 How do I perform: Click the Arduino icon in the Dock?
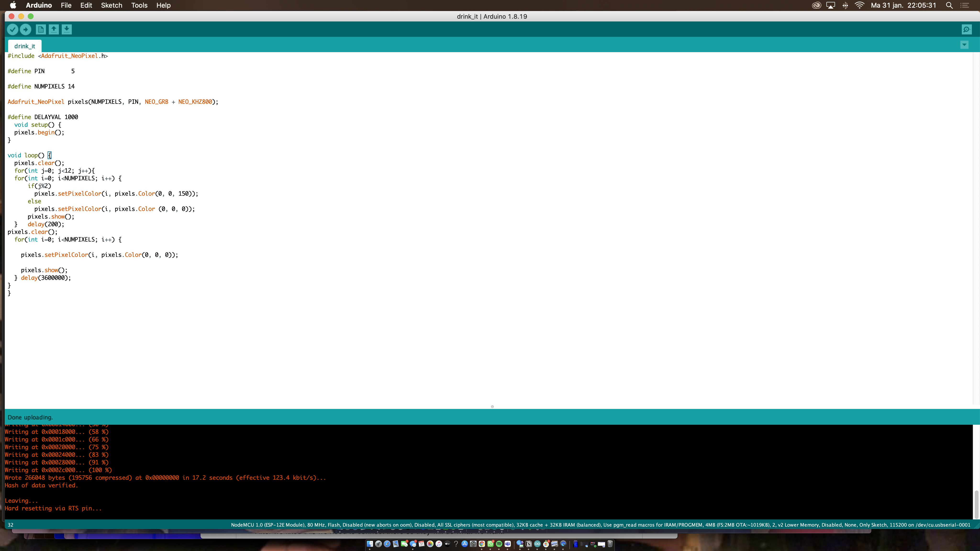tap(538, 544)
